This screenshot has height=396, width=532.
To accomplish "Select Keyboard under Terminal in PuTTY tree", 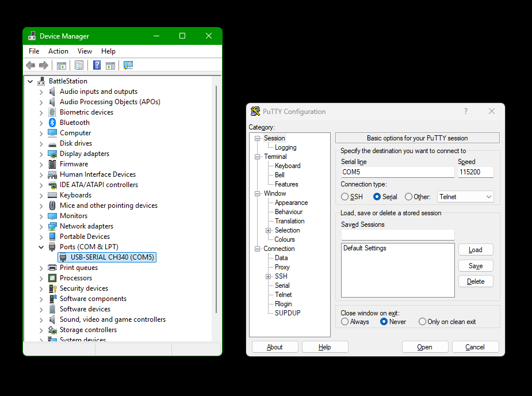I will [x=288, y=166].
